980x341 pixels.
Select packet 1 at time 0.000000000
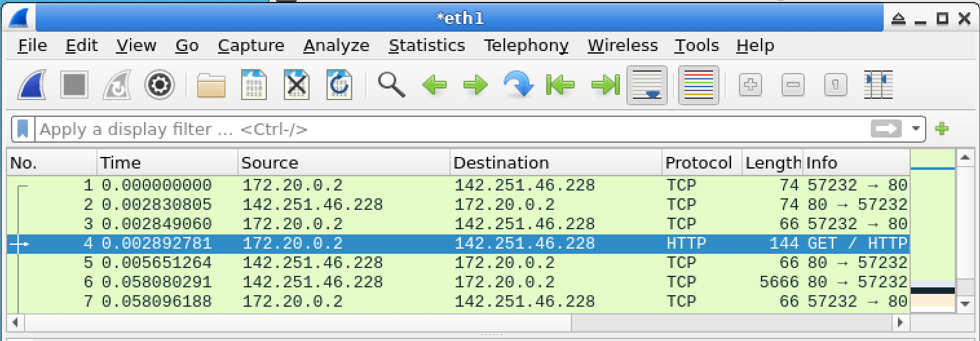pos(458,185)
